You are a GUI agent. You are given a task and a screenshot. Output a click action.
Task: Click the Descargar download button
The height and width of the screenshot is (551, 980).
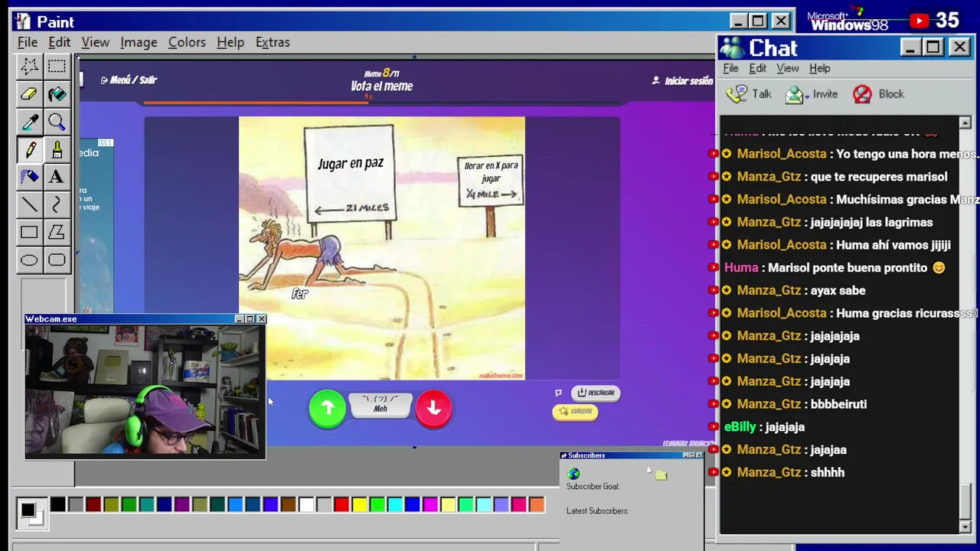[596, 393]
